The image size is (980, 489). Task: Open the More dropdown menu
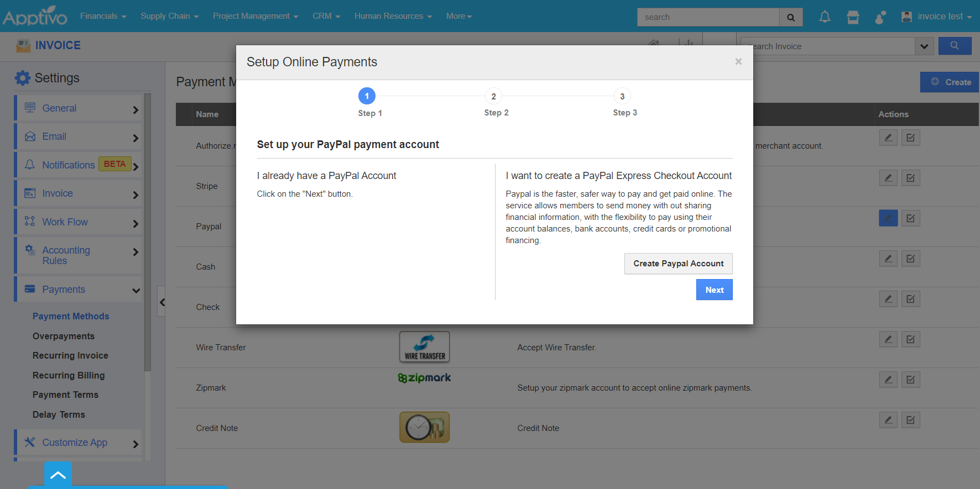click(x=459, y=16)
